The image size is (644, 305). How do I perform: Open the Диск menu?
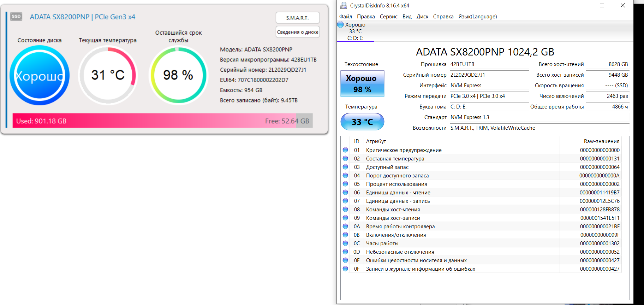[x=422, y=17]
